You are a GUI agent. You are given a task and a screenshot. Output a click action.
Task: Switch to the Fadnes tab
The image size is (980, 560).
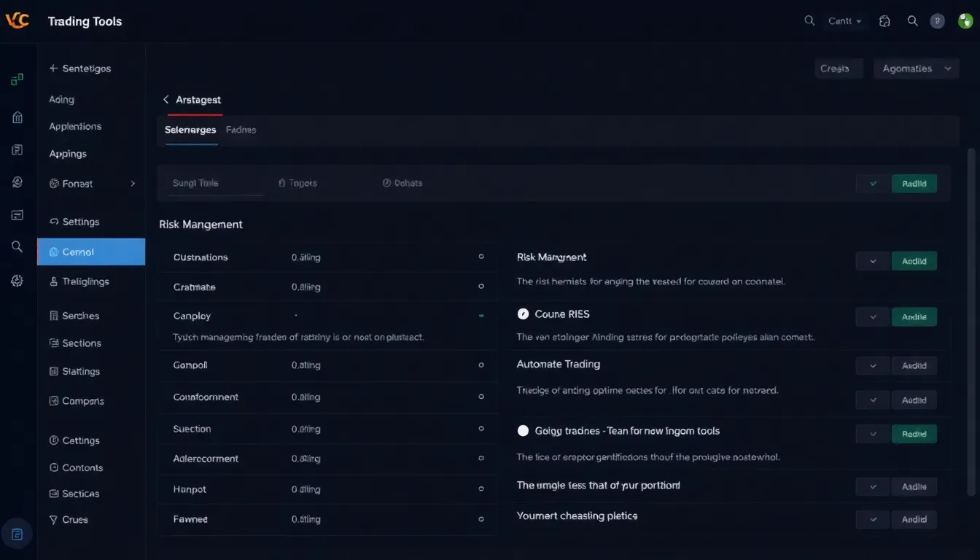(x=241, y=130)
